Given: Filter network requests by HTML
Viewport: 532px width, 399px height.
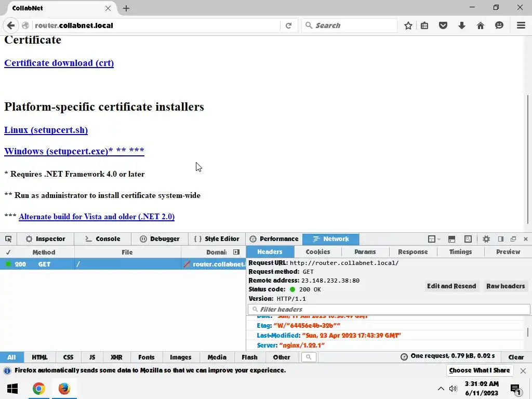Looking at the screenshot, I should coord(39,357).
